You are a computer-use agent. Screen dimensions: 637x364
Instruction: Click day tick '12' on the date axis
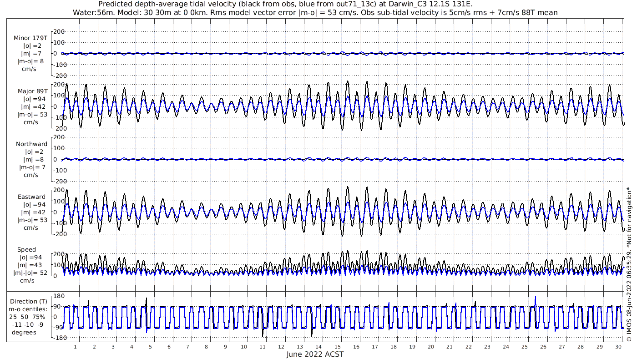point(282,347)
